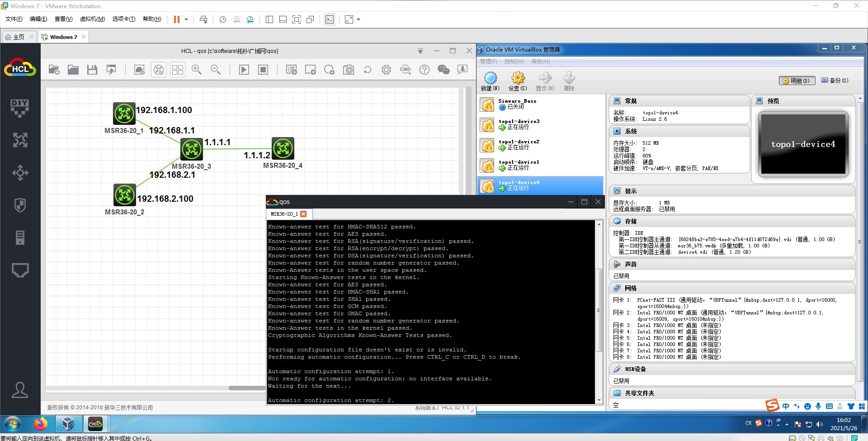Click 明细(D) button in VirtualBox
Screen dimensions: 868x441
tap(797, 81)
